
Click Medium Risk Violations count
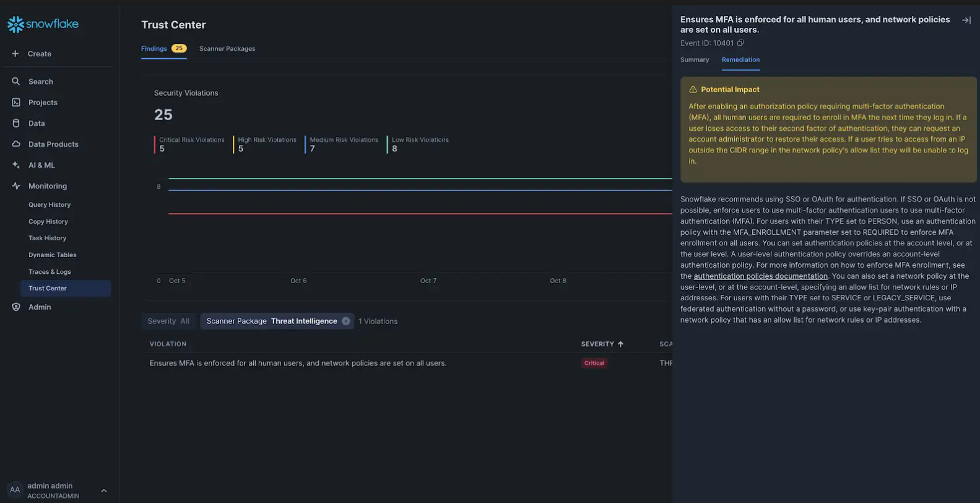(x=313, y=149)
